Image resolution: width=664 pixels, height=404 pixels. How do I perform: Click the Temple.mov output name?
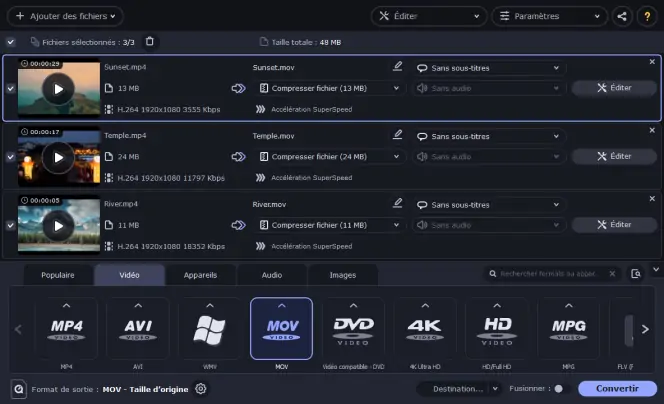(273, 136)
